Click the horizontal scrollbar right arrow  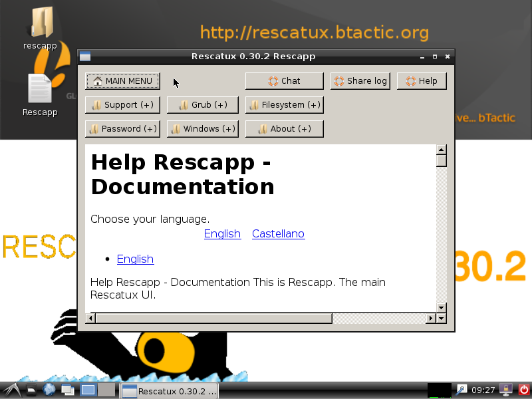(x=430, y=319)
